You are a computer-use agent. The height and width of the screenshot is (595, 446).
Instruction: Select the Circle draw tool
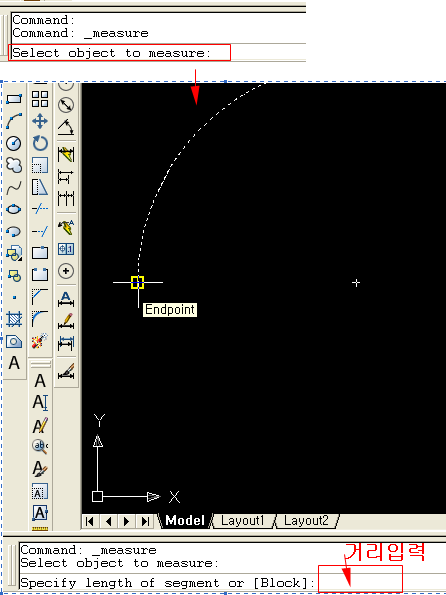14,143
